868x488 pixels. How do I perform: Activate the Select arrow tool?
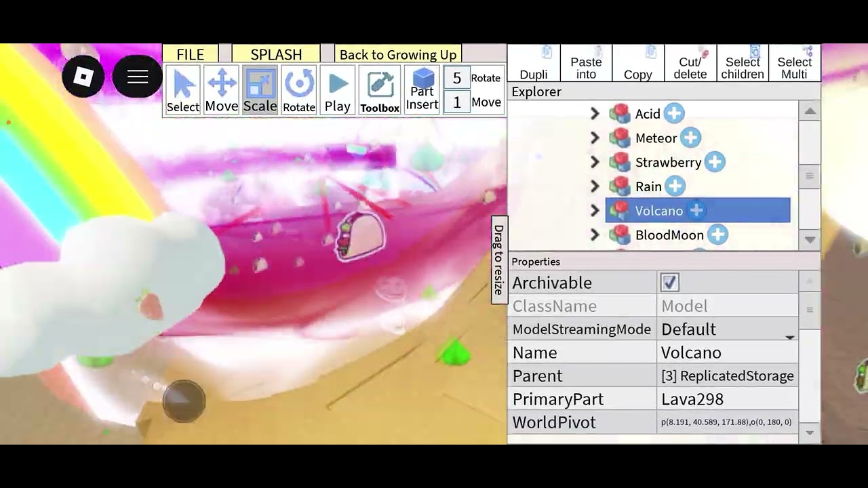(183, 91)
